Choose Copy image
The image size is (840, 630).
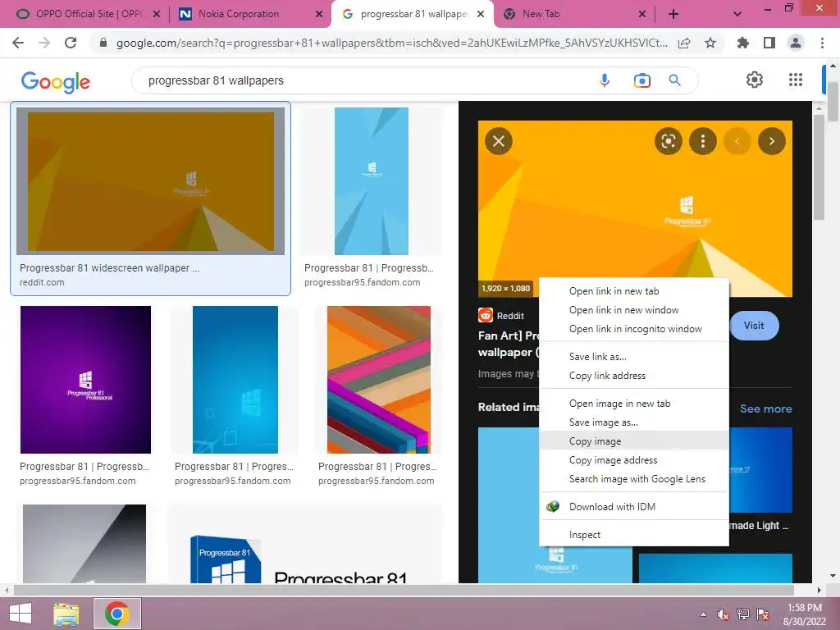click(x=634, y=441)
